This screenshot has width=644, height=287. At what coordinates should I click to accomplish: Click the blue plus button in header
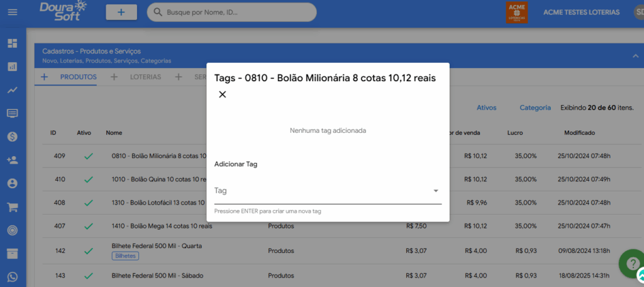[121, 12]
